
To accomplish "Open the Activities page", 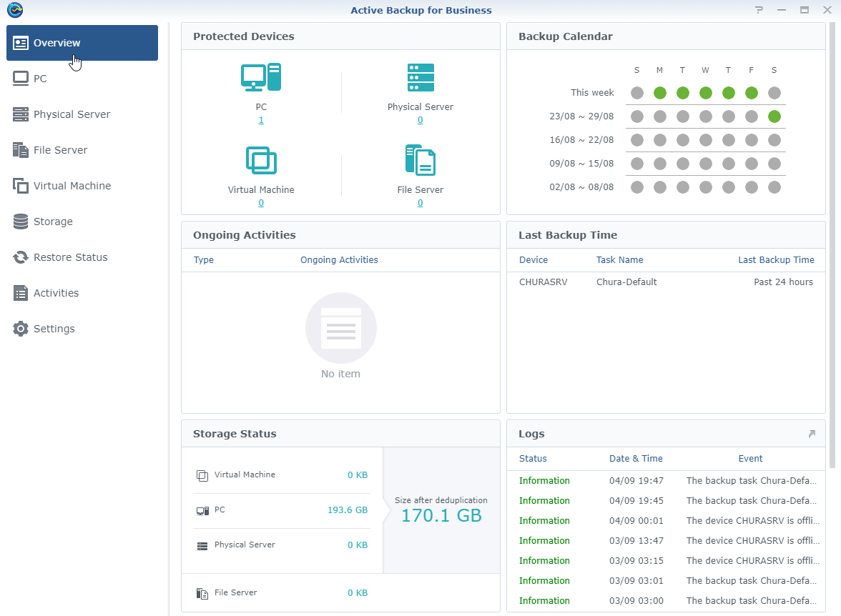I will (x=56, y=293).
